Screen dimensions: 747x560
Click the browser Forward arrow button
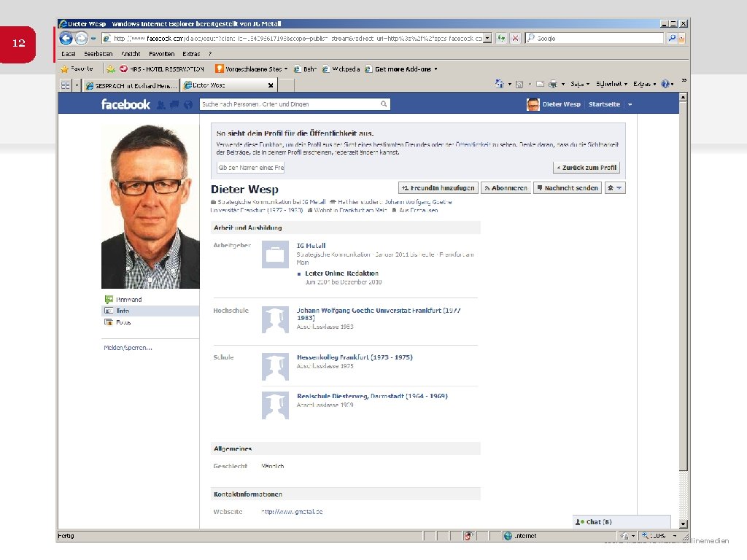click(x=82, y=38)
